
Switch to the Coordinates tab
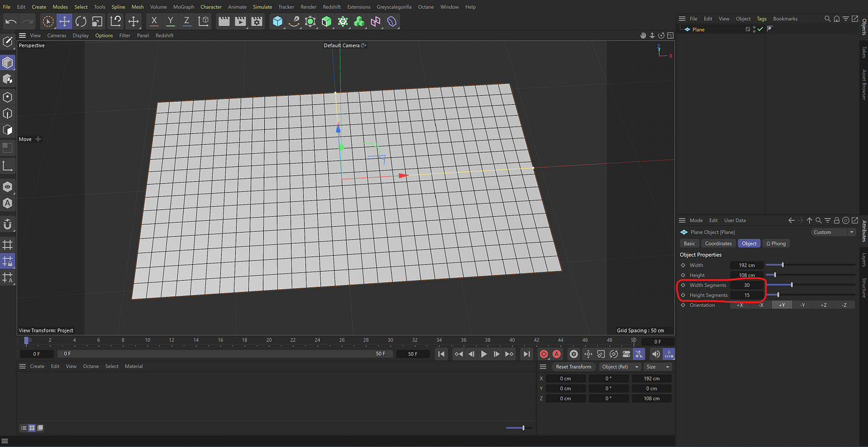[x=718, y=243]
